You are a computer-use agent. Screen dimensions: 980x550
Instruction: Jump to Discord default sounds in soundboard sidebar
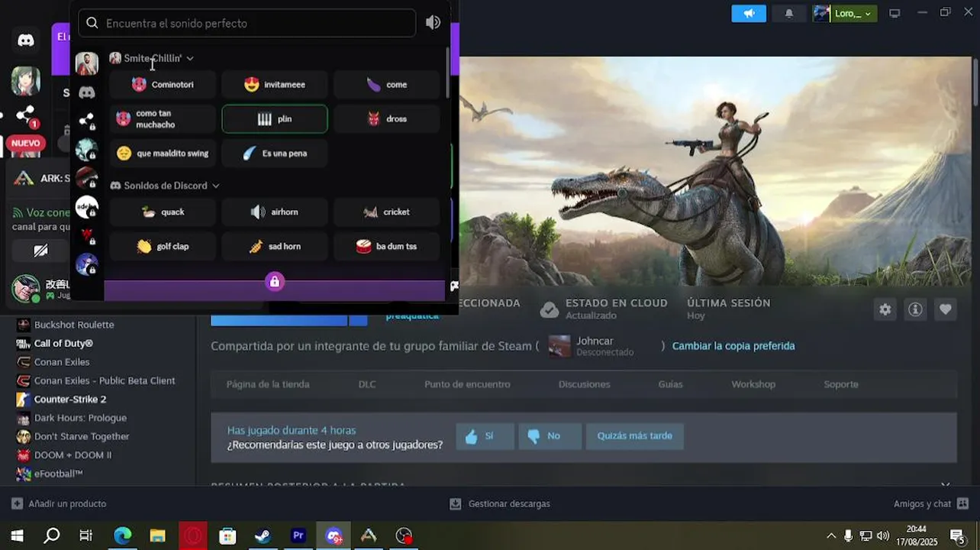point(87,92)
